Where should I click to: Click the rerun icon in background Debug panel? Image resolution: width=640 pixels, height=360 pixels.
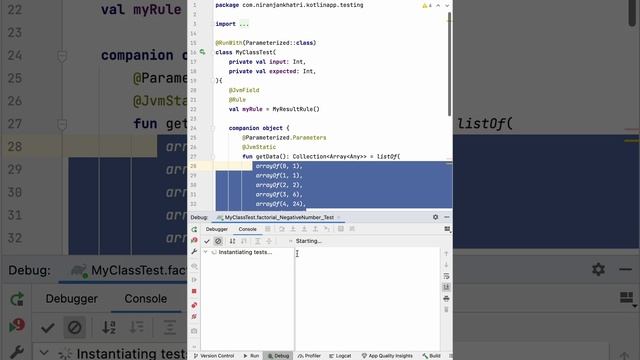[17, 299]
